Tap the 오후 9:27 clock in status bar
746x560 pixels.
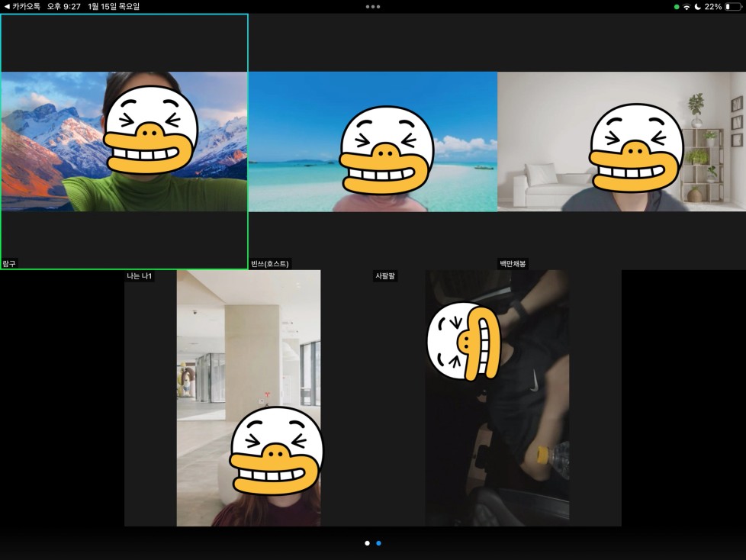click(x=64, y=6)
